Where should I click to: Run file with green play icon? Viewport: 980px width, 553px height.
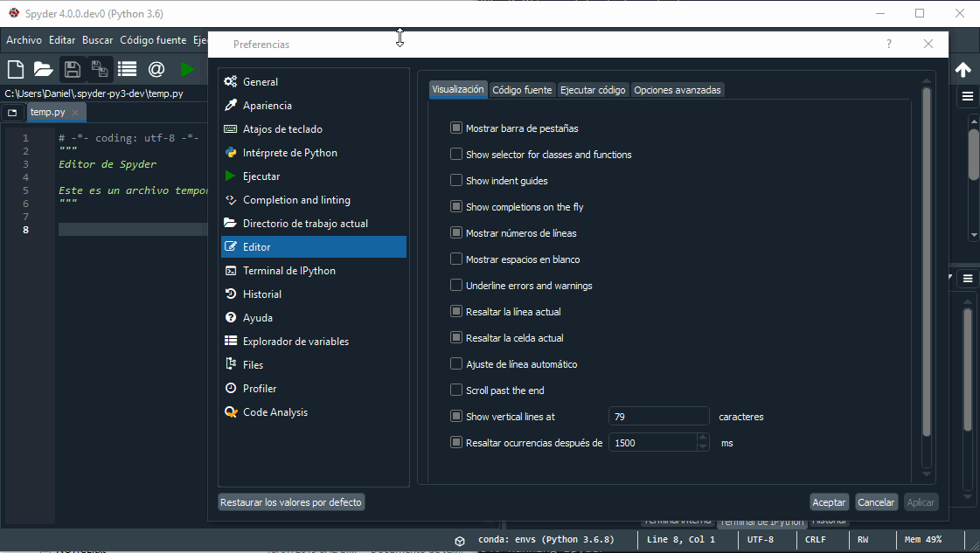[187, 69]
